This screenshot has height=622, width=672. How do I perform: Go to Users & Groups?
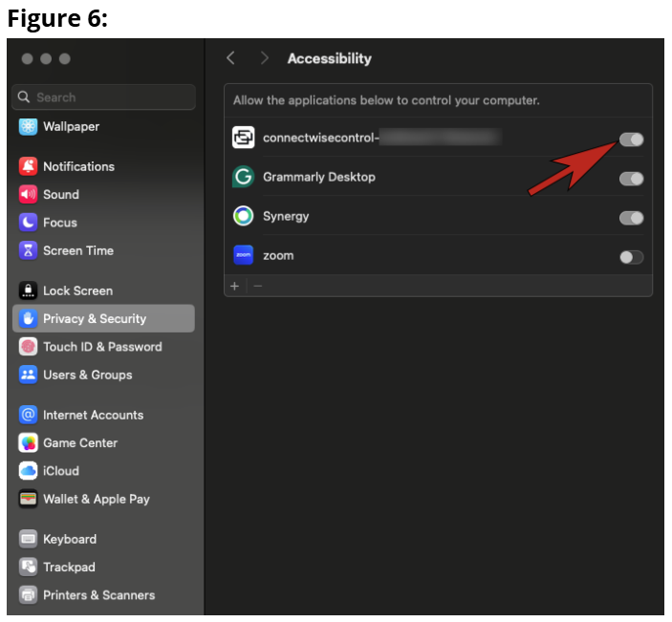87,375
